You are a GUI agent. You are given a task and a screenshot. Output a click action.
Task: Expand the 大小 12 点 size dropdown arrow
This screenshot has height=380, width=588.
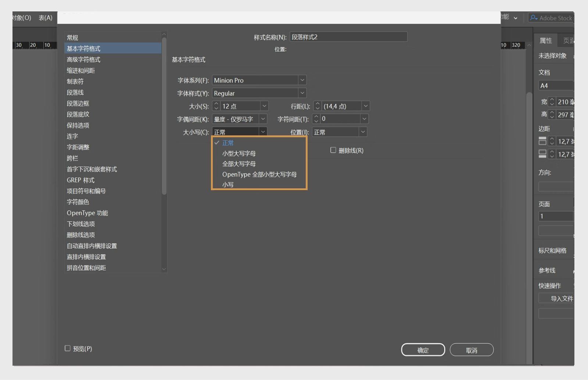pyautogui.click(x=264, y=106)
